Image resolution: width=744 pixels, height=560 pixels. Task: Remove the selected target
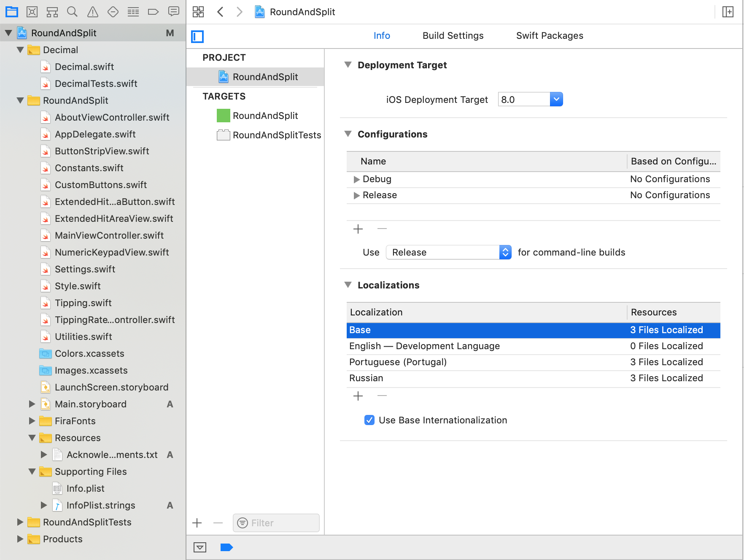tap(218, 523)
